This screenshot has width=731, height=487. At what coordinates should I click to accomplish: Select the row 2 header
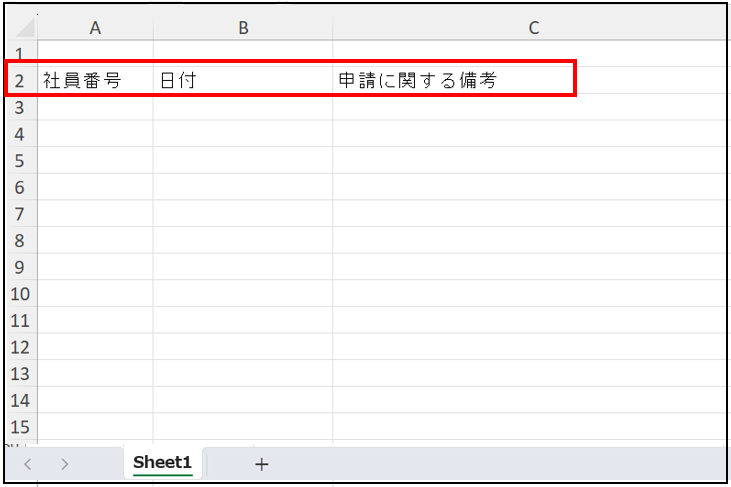[20, 81]
